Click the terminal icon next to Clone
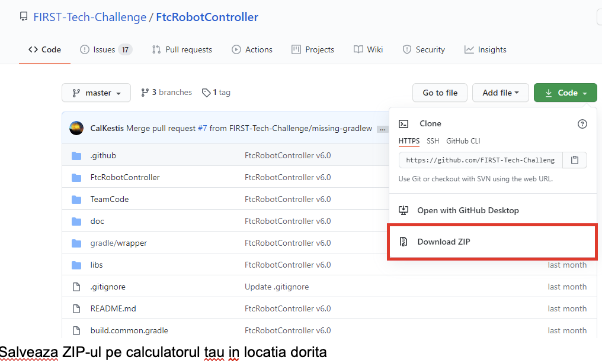The image size is (603, 364). tap(403, 124)
